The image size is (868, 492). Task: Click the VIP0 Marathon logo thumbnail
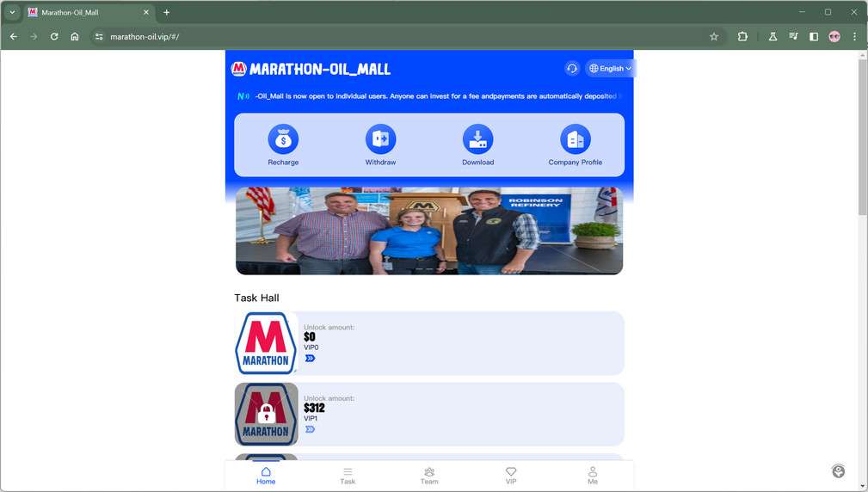tap(267, 343)
